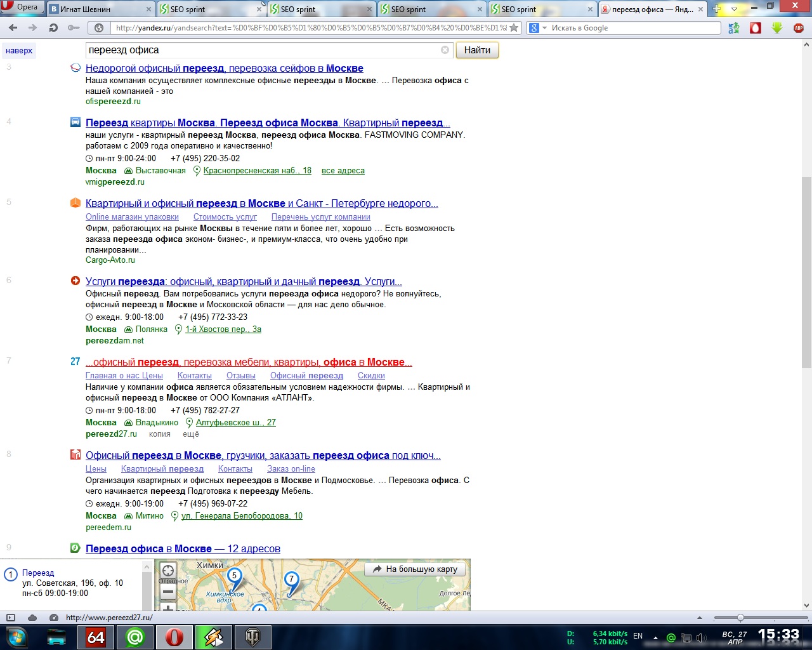Click the На большую карту button
The image size is (812, 650).
(416, 569)
